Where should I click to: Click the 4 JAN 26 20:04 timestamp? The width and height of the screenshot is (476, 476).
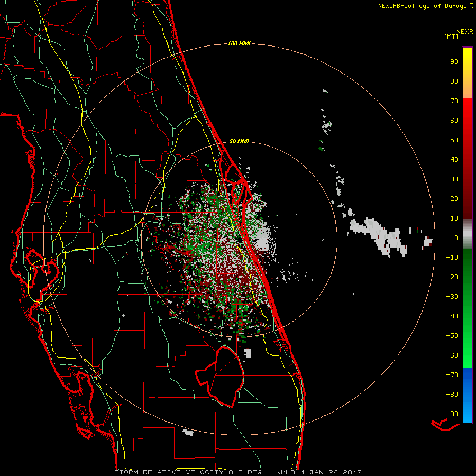(x=333, y=472)
